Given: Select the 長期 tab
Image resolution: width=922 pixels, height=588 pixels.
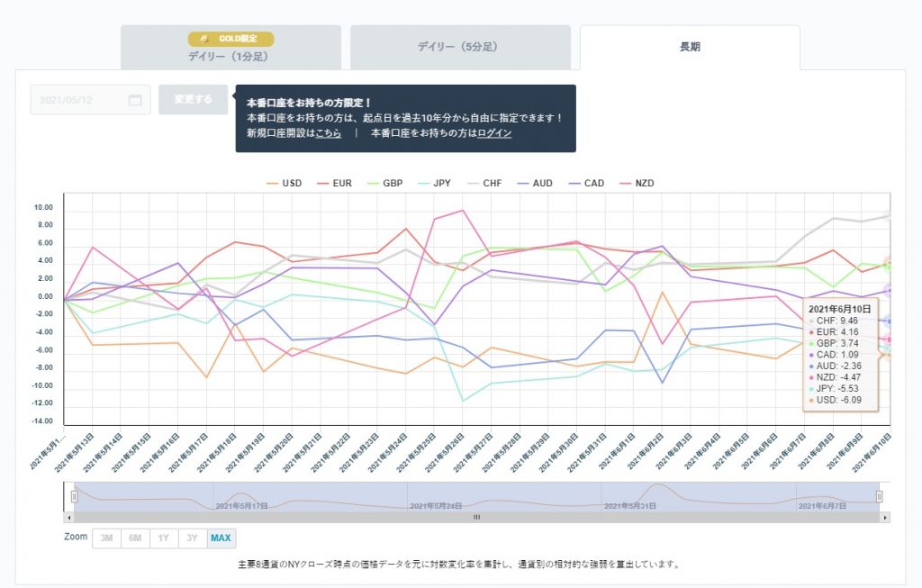Looking at the screenshot, I should point(690,47).
